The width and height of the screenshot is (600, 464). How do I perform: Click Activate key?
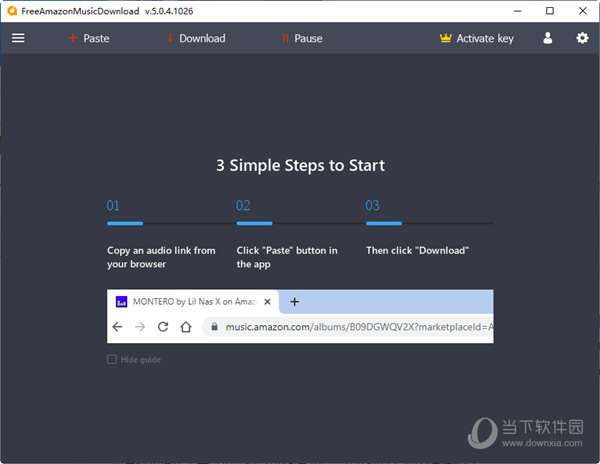tap(476, 38)
